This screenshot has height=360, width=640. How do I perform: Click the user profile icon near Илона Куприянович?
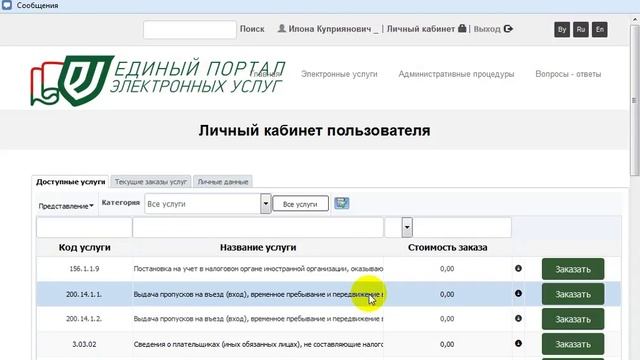pos(282,29)
